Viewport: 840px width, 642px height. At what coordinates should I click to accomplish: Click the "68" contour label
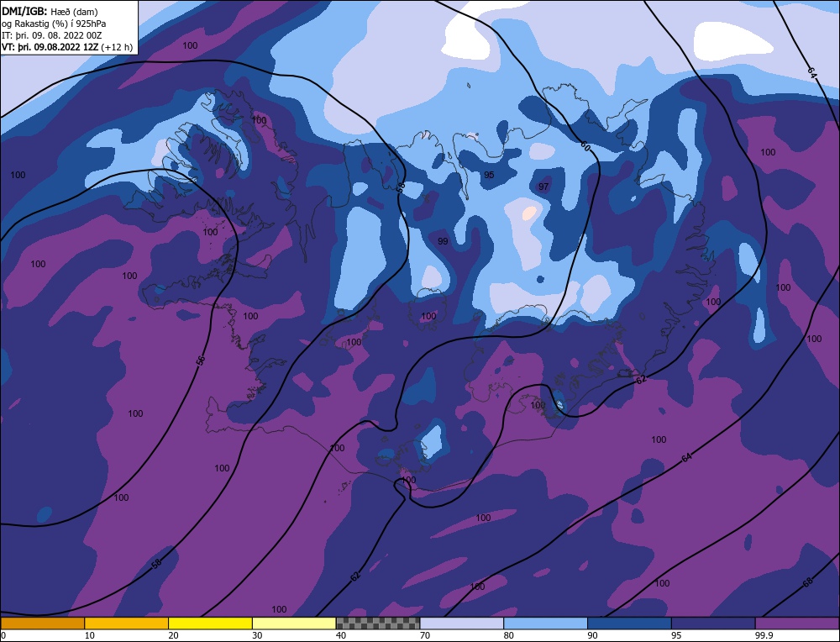(x=808, y=582)
